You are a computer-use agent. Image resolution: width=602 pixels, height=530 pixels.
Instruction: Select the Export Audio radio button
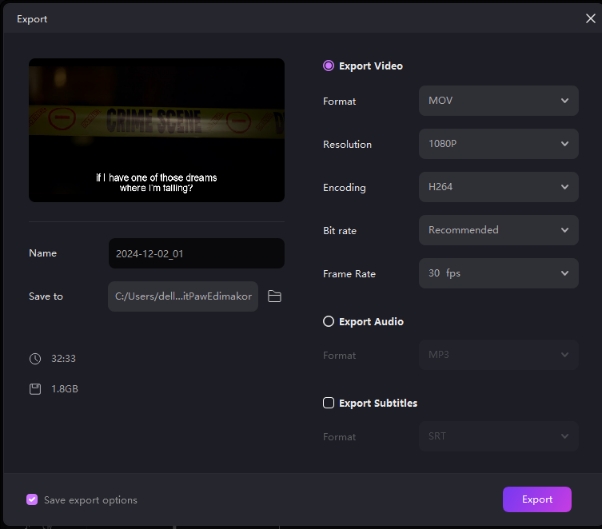pos(328,321)
